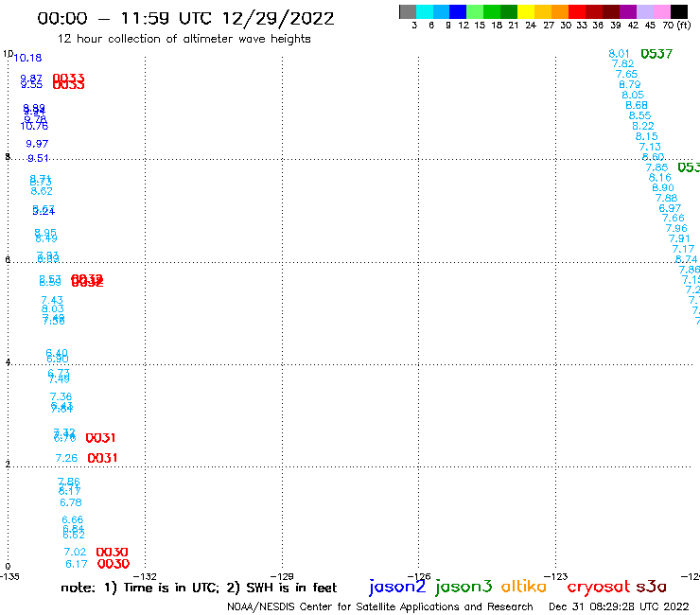Viewport: 700px width, 615px height.
Task: Click the wave height value 10.18
Action: tap(27, 58)
